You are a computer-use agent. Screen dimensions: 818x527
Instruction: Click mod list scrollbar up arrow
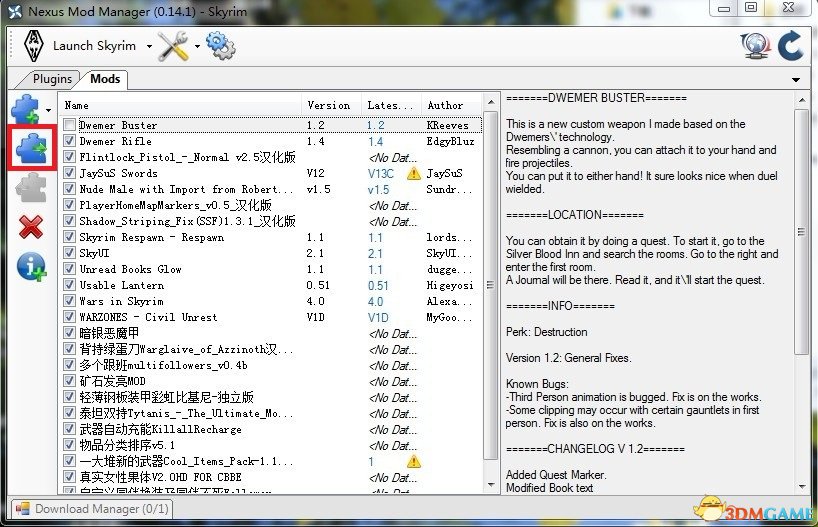pyautogui.click(x=490, y=102)
